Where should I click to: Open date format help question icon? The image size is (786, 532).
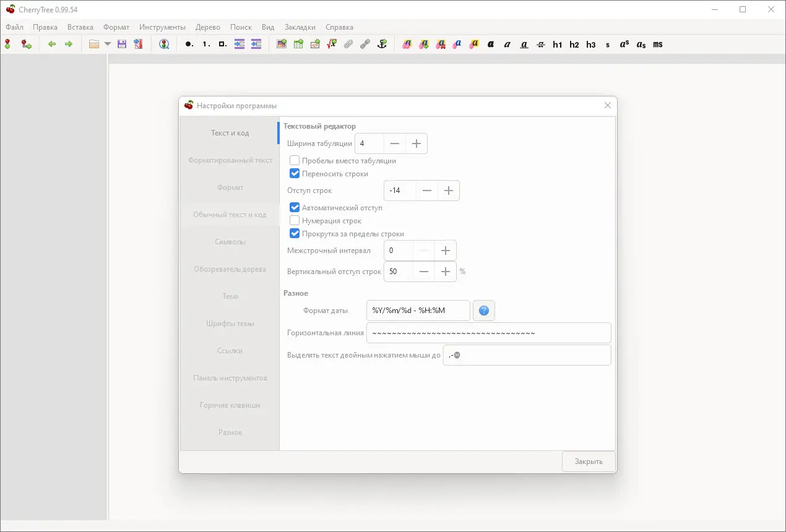pos(484,311)
